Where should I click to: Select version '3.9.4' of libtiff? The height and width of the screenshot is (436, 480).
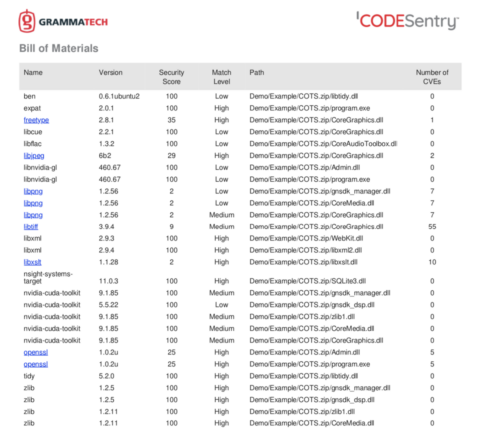point(106,227)
